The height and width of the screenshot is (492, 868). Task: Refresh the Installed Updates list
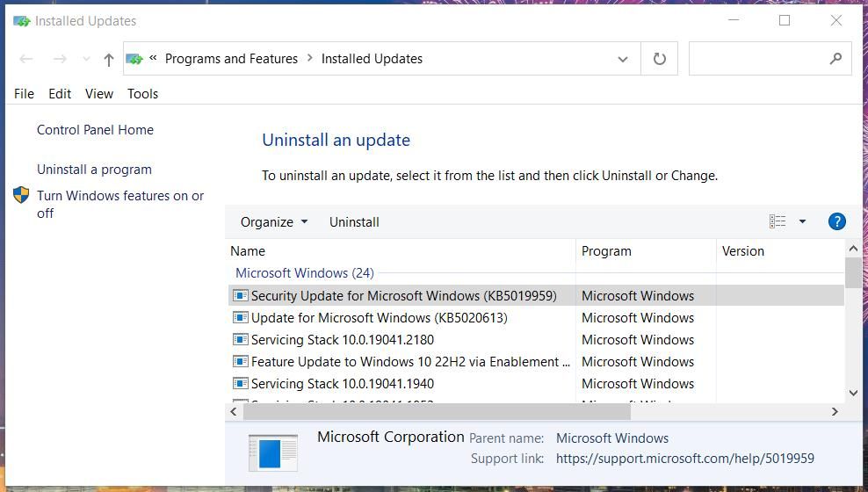(x=659, y=59)
